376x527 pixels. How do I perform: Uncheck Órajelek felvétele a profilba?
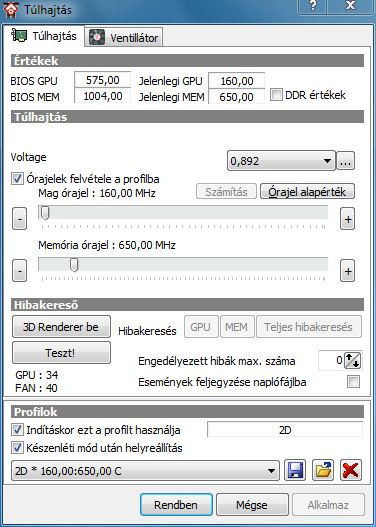tap(17, 179)
